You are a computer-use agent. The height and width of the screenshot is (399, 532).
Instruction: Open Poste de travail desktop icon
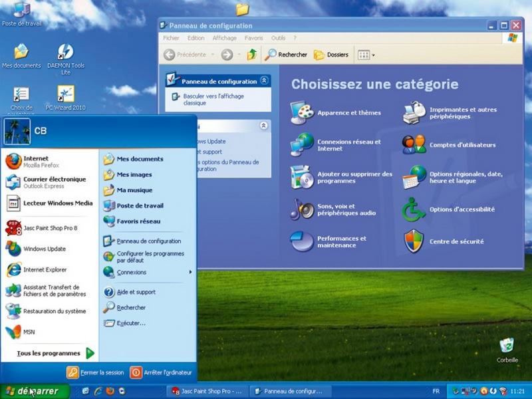tap(22, 13)
